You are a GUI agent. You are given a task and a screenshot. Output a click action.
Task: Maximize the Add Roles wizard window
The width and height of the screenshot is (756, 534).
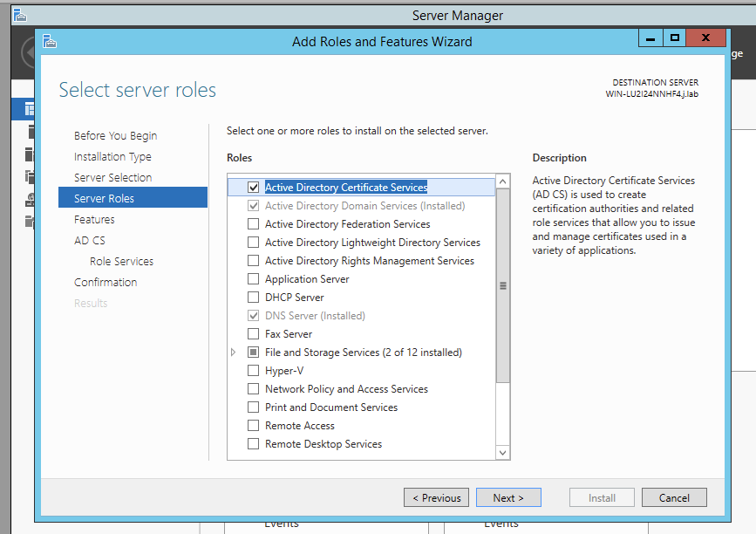click(x=675, y=38)
